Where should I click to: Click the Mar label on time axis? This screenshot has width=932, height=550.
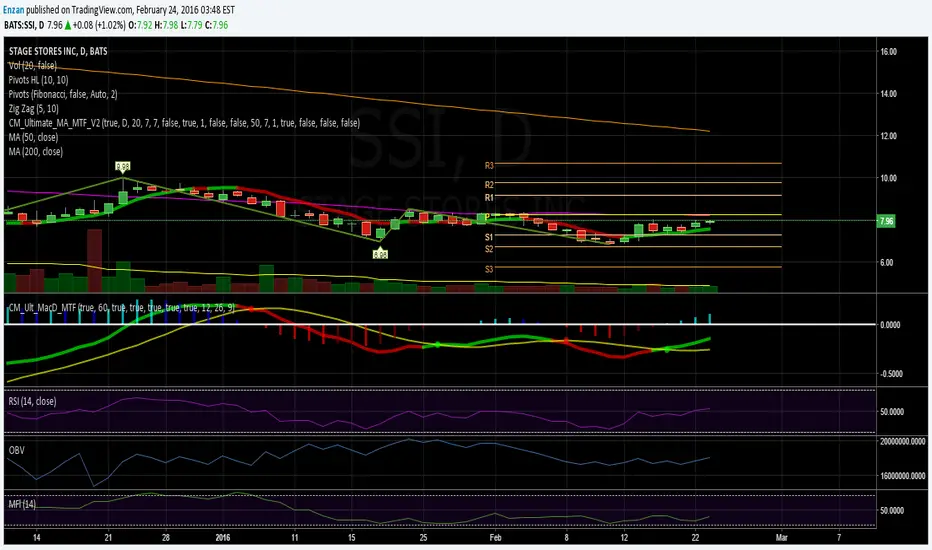pos(782,538)
